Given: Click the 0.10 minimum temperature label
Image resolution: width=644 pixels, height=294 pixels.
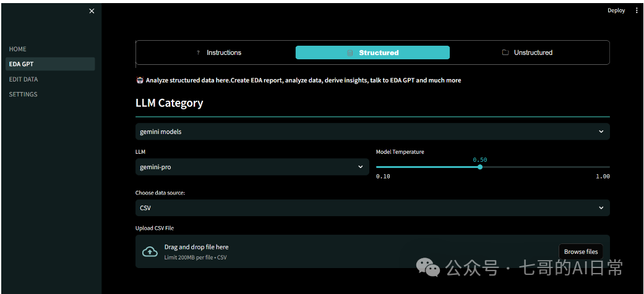Looking at the screenshot, I should point(383,176).
